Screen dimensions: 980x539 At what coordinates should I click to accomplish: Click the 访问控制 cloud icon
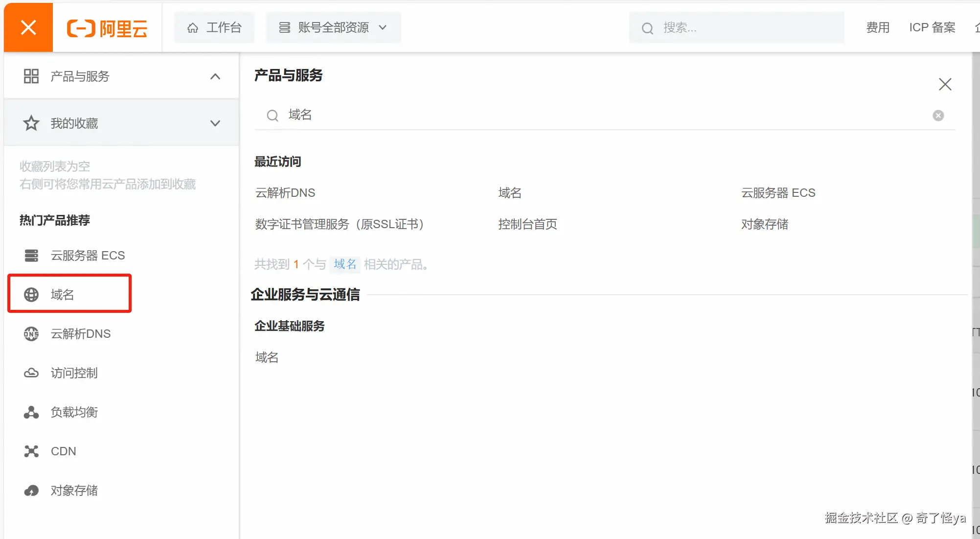(x=31, y=373)
